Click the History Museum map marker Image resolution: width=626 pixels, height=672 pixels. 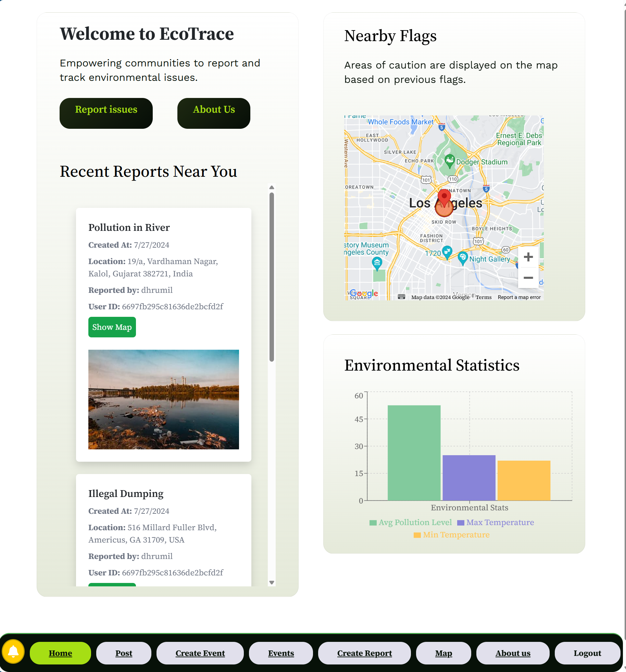click(377, 263)
